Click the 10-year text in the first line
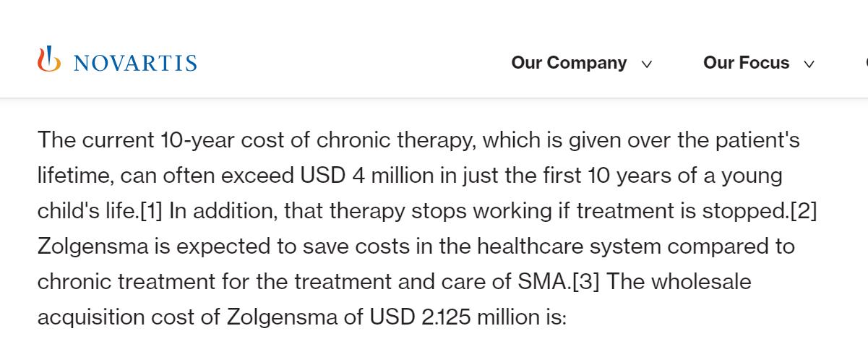This screenshot has height=352, width=868. pyautogui.click(x=197, y=139)
